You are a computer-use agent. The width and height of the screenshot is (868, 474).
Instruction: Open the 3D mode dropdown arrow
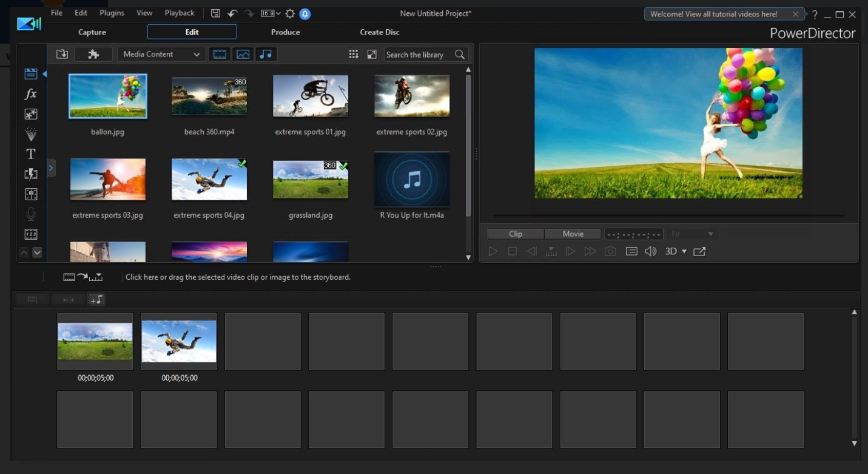pos(684,251)
